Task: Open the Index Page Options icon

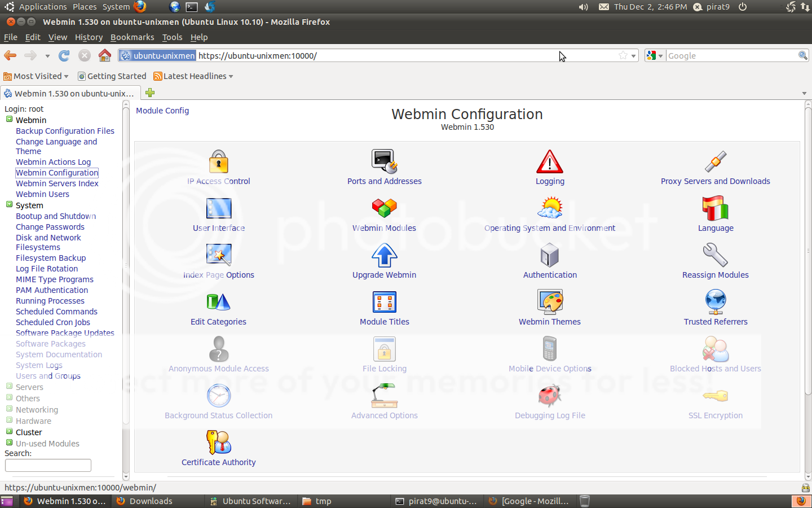Action: coord(219,255)
